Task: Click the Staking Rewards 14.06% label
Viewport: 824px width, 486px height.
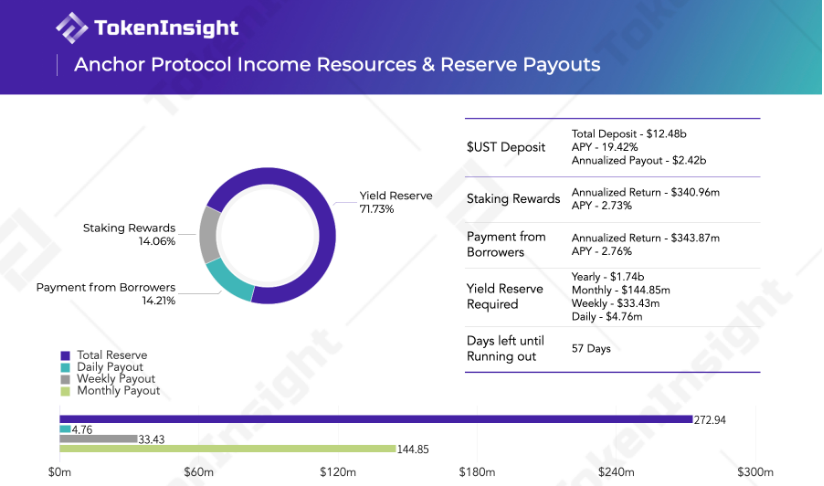Action: coord(129,234)
